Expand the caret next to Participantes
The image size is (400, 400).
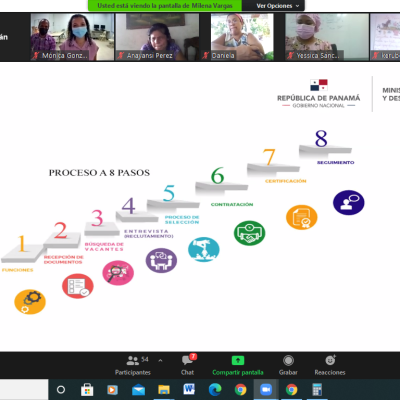pyautogui.click(x=160, y=360)
